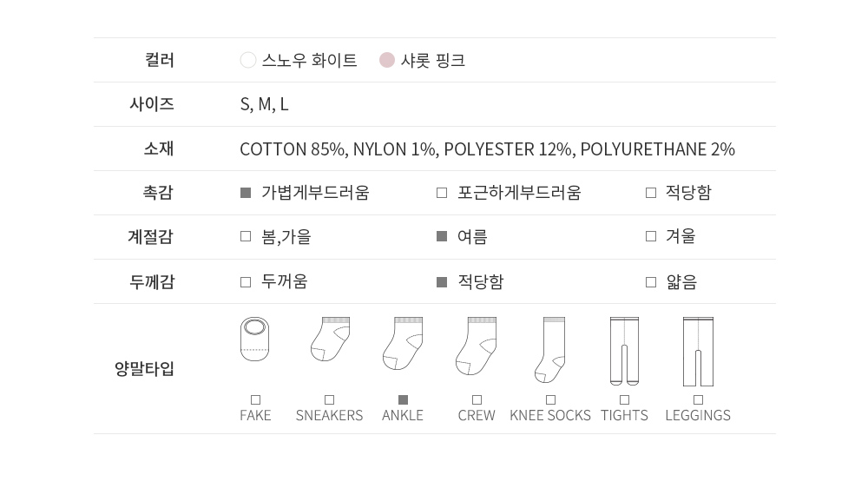Tick the 두꺼움 thickness checkbox

click(x=246, y=282)
